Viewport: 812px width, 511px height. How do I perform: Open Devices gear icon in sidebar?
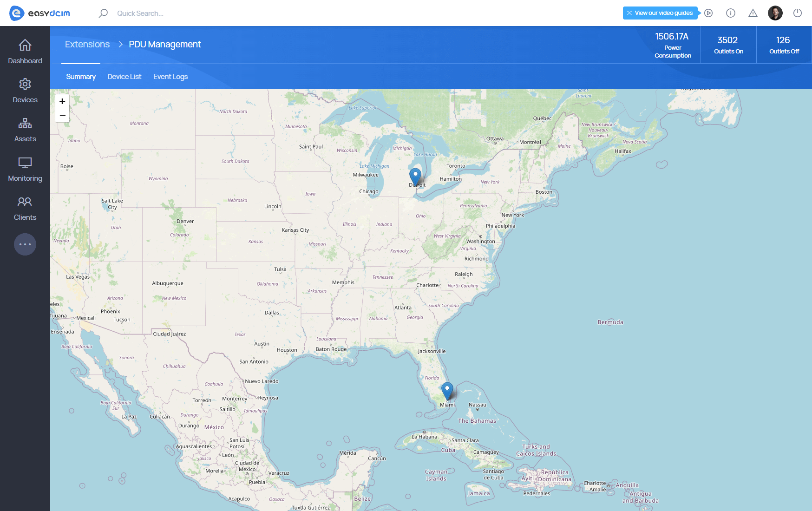[25, 84]
